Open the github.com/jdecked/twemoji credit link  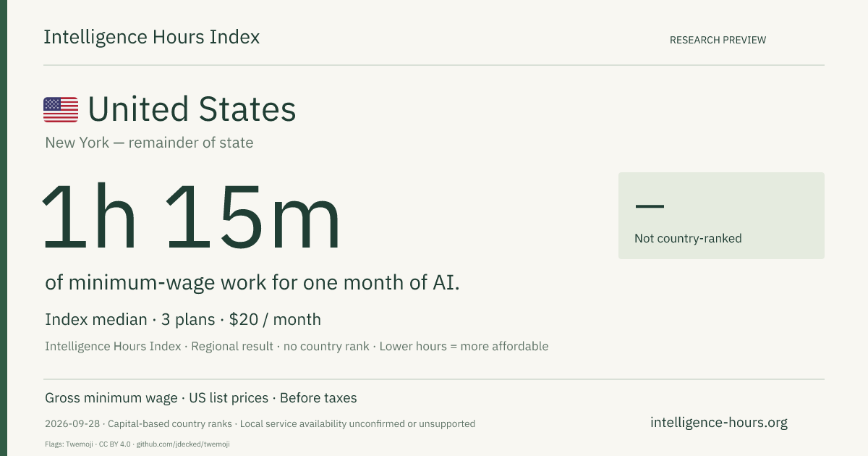coord(183,444)
